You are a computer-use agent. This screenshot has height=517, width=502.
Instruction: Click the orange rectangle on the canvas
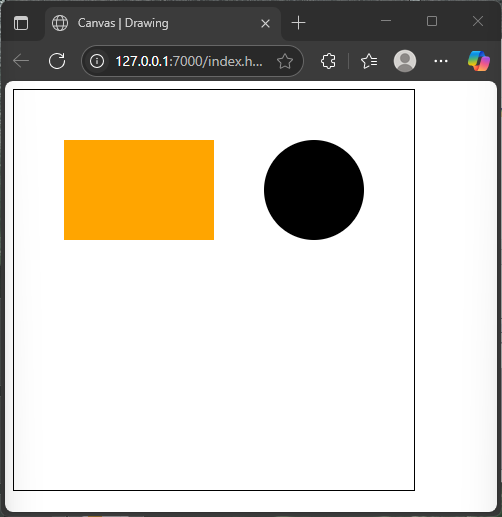point(139,190)
